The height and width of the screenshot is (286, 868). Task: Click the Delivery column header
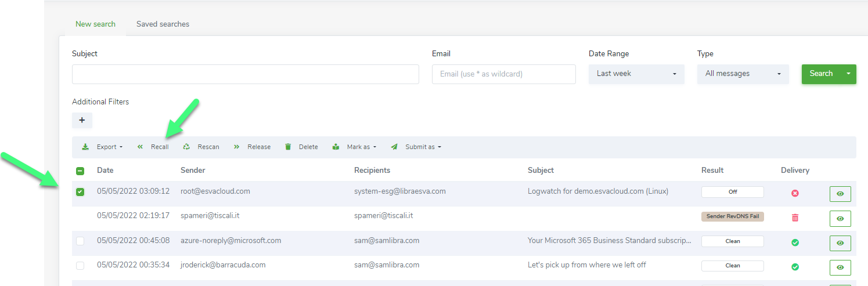(x=795, y=171)
